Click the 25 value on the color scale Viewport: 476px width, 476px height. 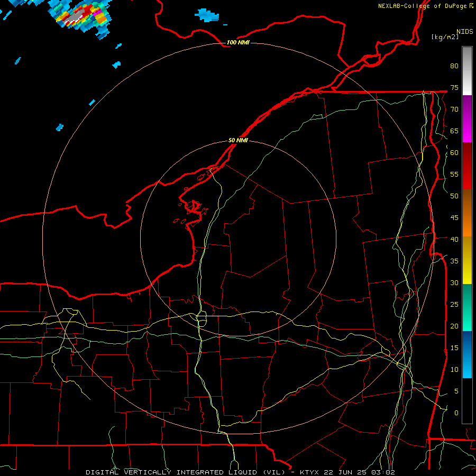454,305
